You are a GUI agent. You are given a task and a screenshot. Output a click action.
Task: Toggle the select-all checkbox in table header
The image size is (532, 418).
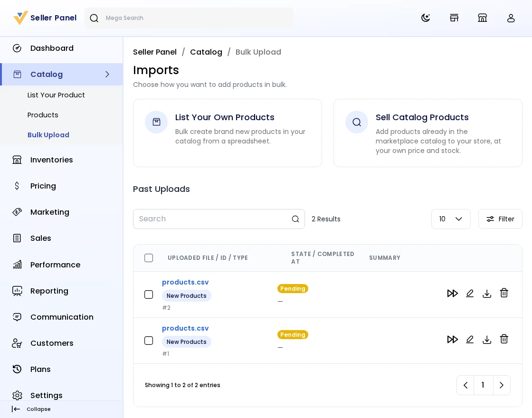click(149, 258)
